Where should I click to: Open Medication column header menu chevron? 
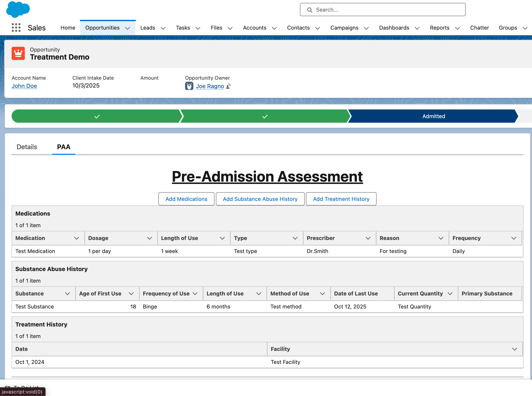77,238
